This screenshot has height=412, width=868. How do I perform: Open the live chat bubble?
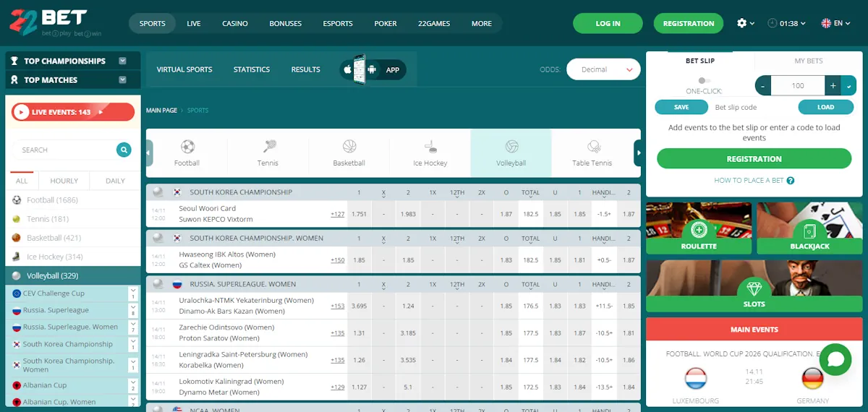835,359
